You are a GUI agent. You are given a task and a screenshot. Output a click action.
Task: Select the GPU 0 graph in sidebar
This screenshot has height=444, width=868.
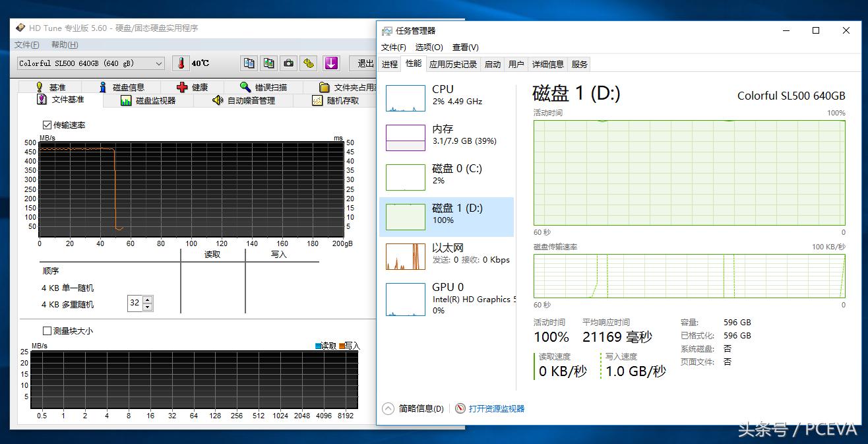click(x=405, y=298)
